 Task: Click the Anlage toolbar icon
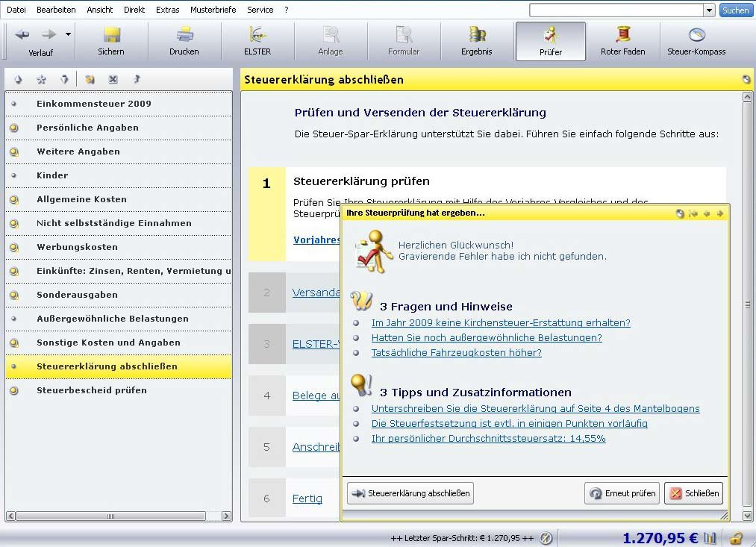[331, 34]
